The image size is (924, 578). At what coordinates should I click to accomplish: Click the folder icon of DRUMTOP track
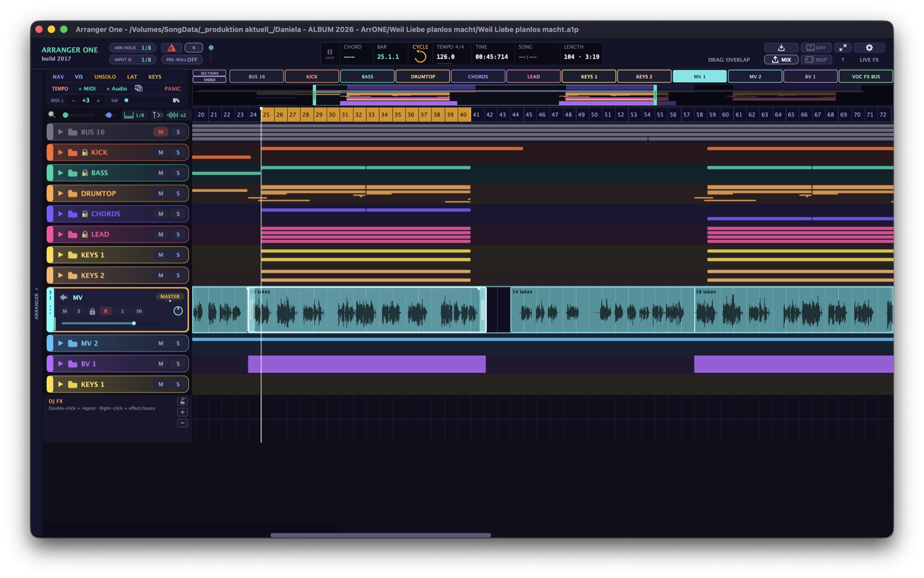point(73,194)
